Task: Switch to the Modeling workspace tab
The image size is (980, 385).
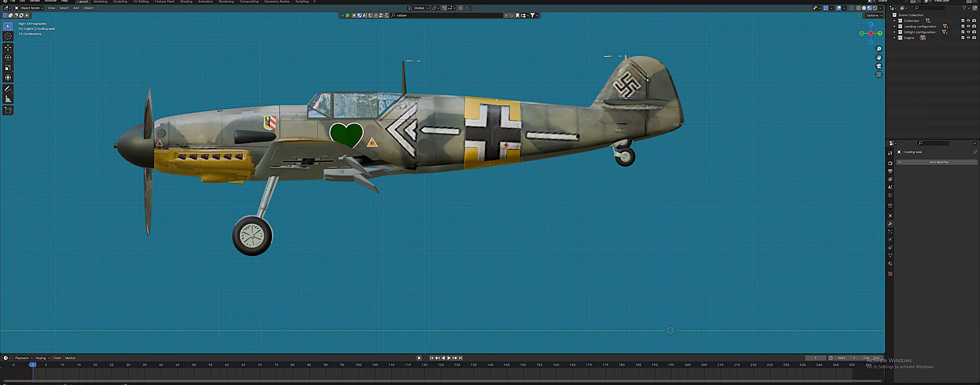Action: [x=101, y=2]
